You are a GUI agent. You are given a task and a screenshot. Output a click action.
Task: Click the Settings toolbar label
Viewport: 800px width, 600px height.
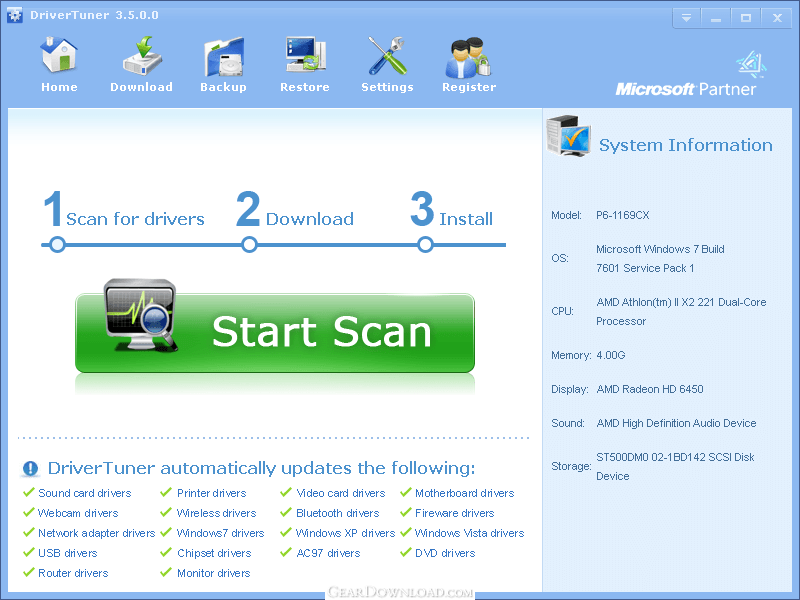pyautogui.click(x=387, y=87)
